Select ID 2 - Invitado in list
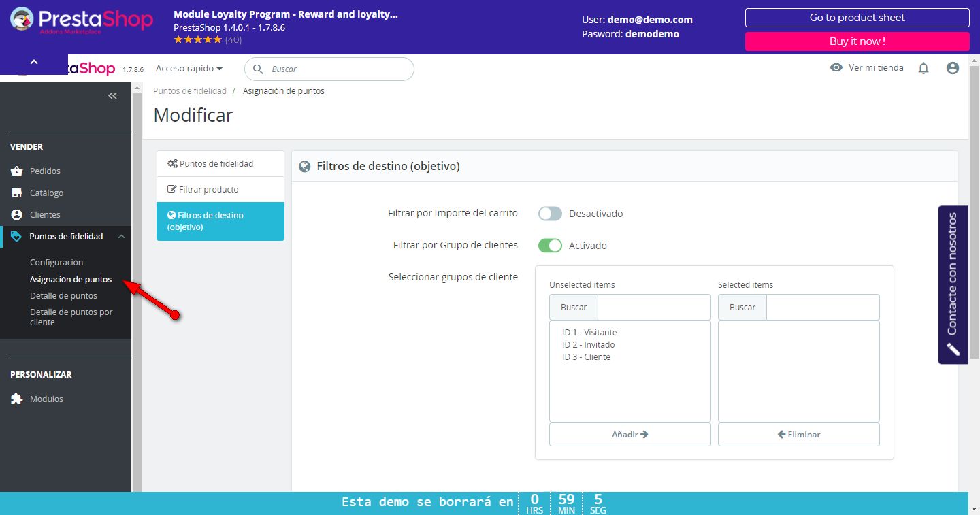The height and width of the screenshot is (515, 980). 588,345
